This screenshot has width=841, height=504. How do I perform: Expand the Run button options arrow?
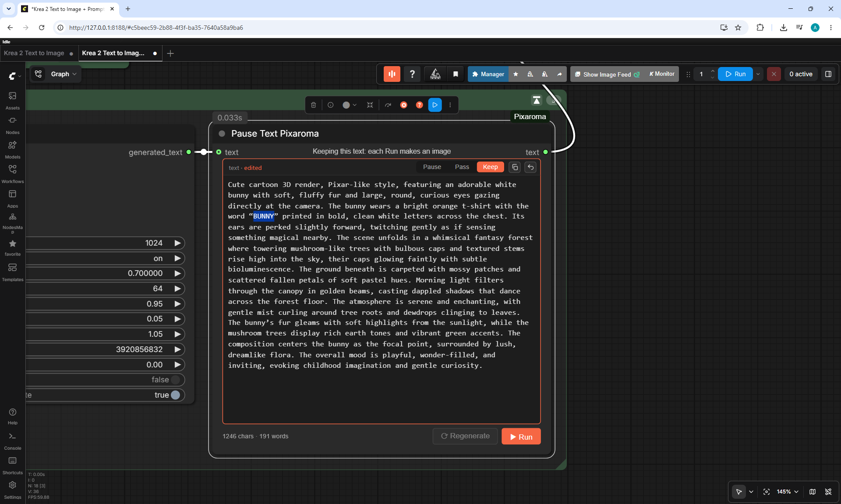(x=758, y=74)
